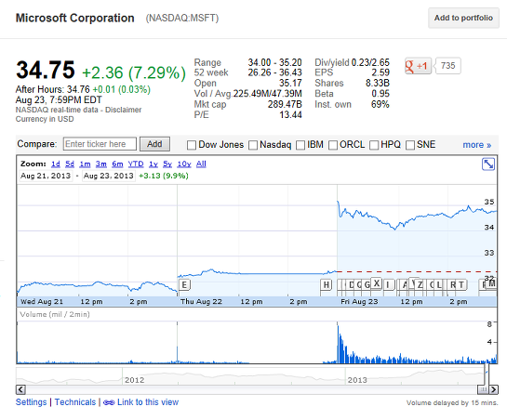Image resolution: width=507 pixels, height=420 pixels.
Task: Check the Nasdaq comparison box
Action: tap(253, 145)
